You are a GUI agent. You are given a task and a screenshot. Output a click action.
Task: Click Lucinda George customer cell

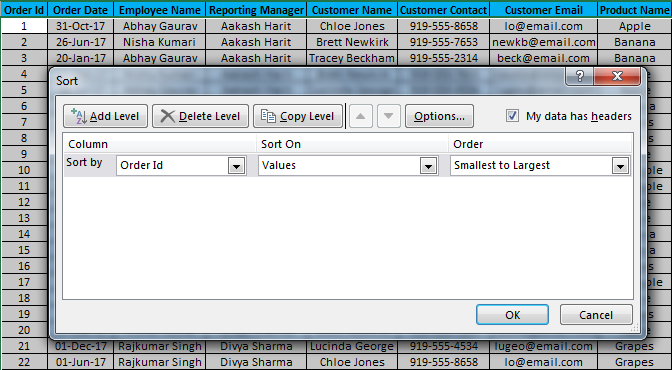tap(352, 346)
